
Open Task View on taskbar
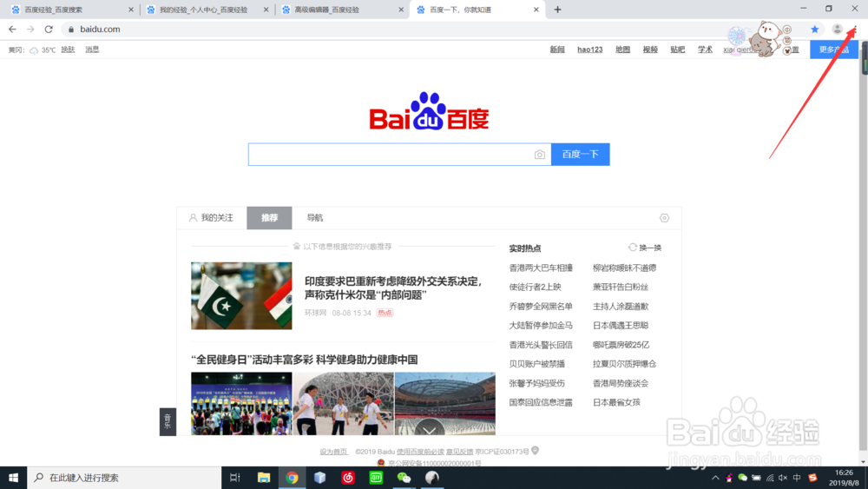234,478
